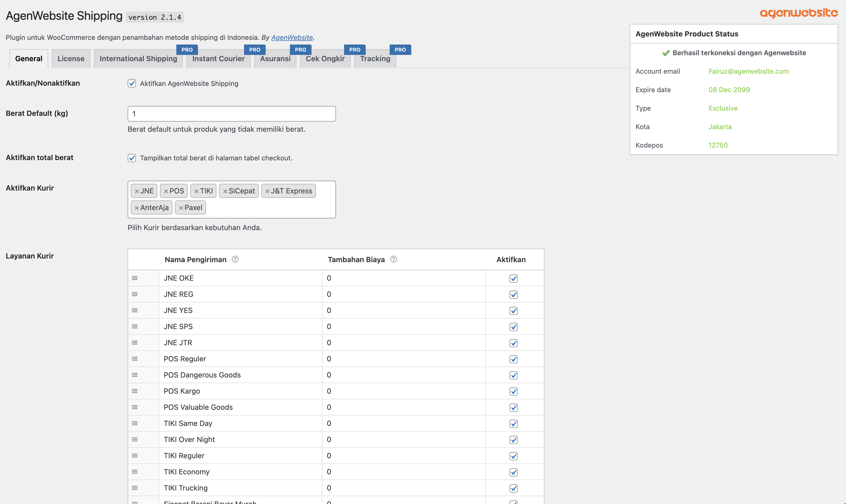
Task: Uncheck Aktifkan for JNE REG
Action: point(513,294)
